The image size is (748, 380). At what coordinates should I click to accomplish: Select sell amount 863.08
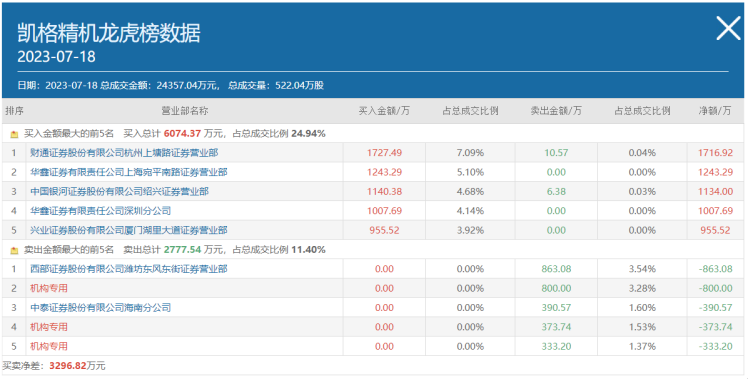tap(556, 269)
